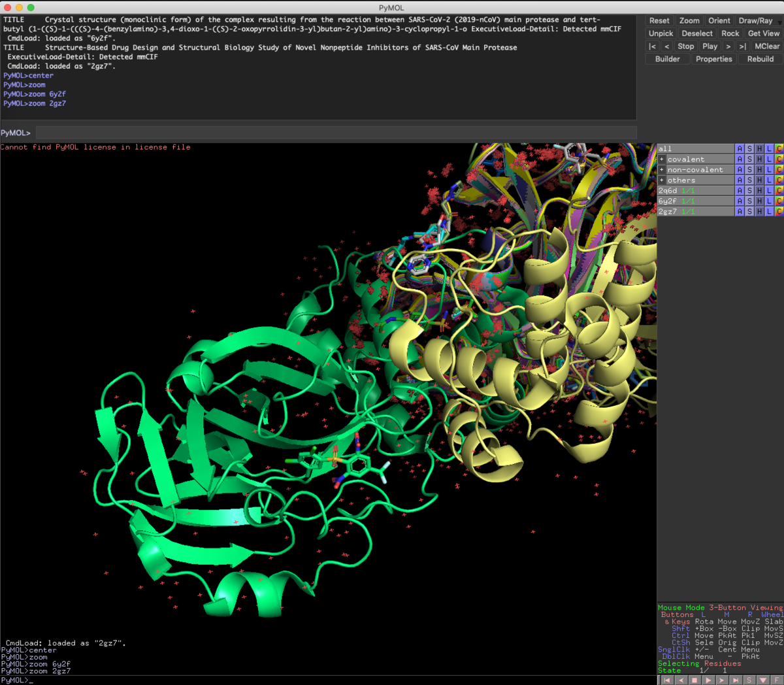Screen dimensions: 784x685
Task: Open Show menu for the 'all' row
Action: pos(749,149)
